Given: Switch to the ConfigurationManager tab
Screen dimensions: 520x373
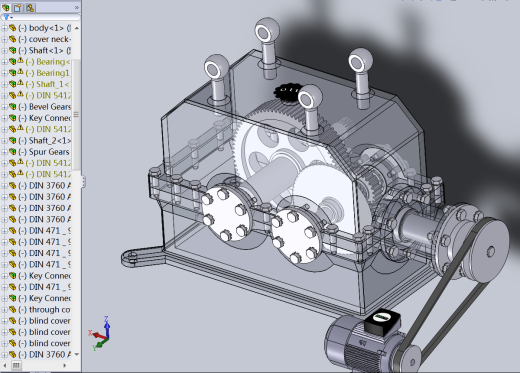Looking at the screenshot, I should (30, 7).
